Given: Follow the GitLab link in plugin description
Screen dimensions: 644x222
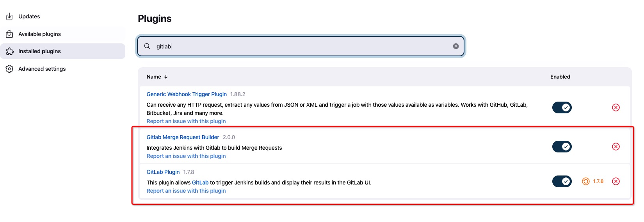Looking at the screenshot, I should (200, 183).
